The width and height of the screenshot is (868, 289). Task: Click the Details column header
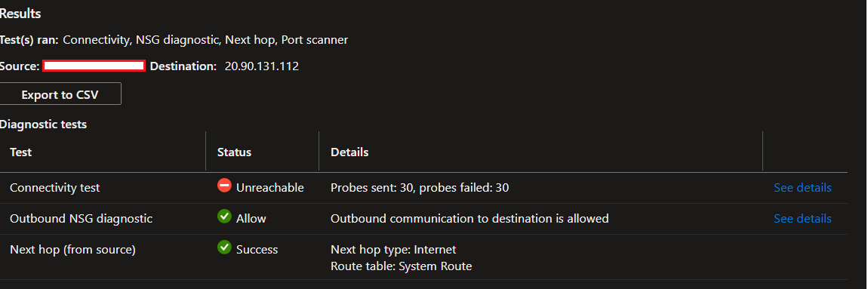[x=349, y=152]
